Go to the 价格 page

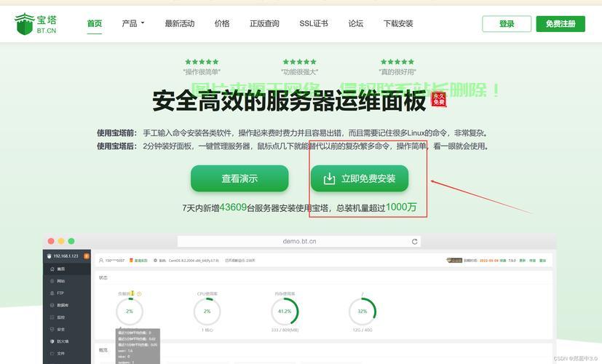tap(222, 23)
